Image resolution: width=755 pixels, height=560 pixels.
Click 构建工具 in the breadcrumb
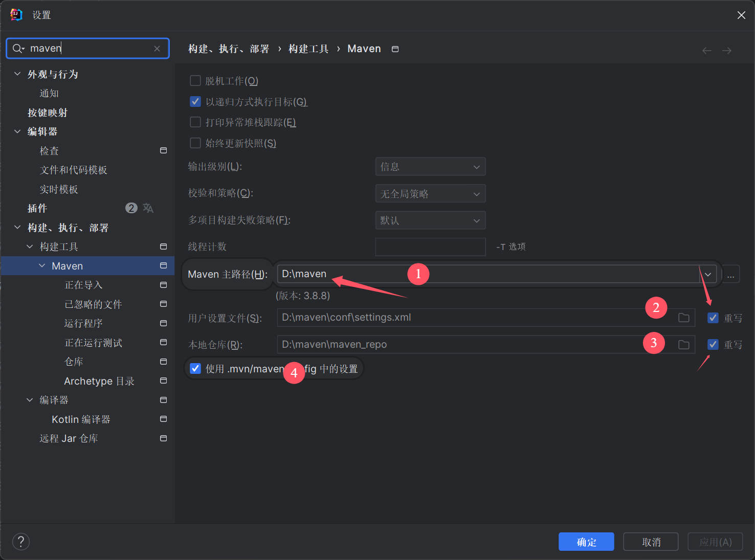click(x=308, y=49)
